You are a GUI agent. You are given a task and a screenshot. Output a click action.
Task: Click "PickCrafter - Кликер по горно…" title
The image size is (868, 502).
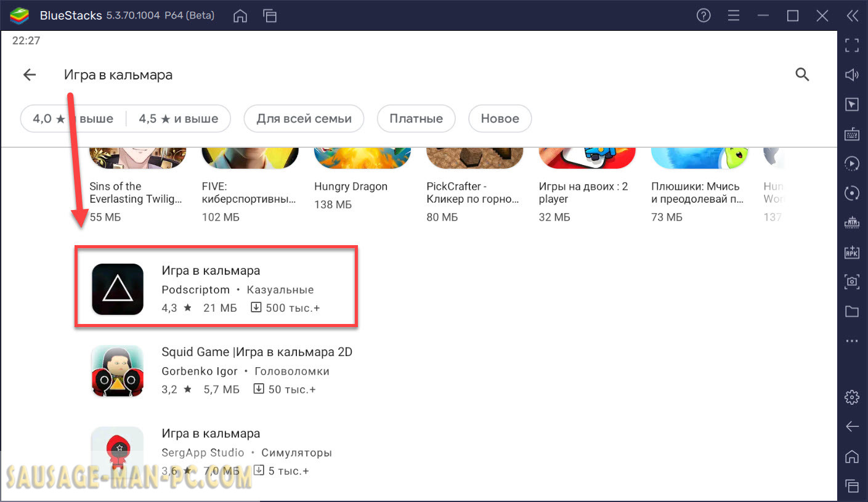[x=473, y=193]
